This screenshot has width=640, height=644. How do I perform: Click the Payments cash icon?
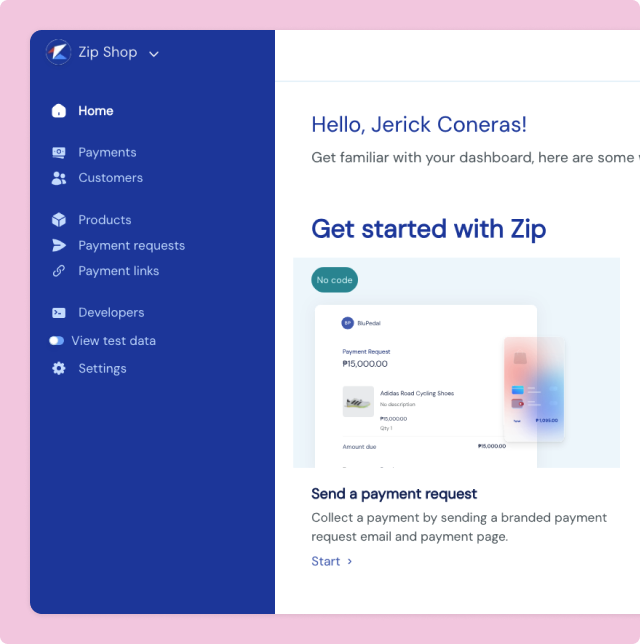pyautogui.click(x=59, y=152)
